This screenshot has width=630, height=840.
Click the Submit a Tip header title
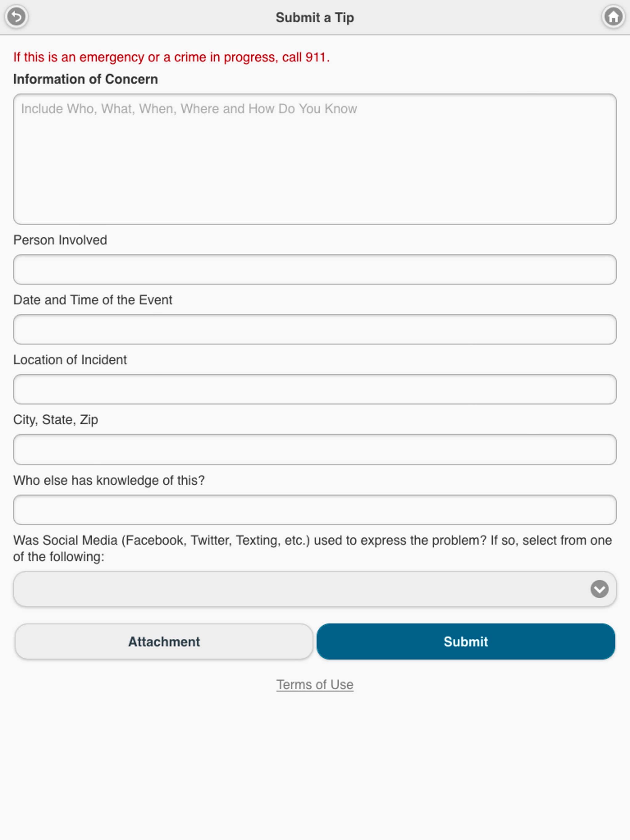click(x=315, y=18)
